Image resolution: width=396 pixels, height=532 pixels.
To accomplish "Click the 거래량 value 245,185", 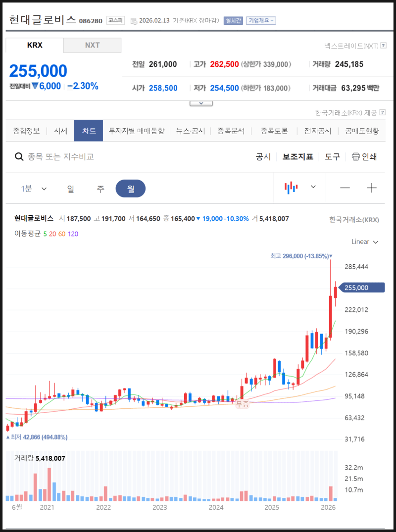I will tap(349, 64).
